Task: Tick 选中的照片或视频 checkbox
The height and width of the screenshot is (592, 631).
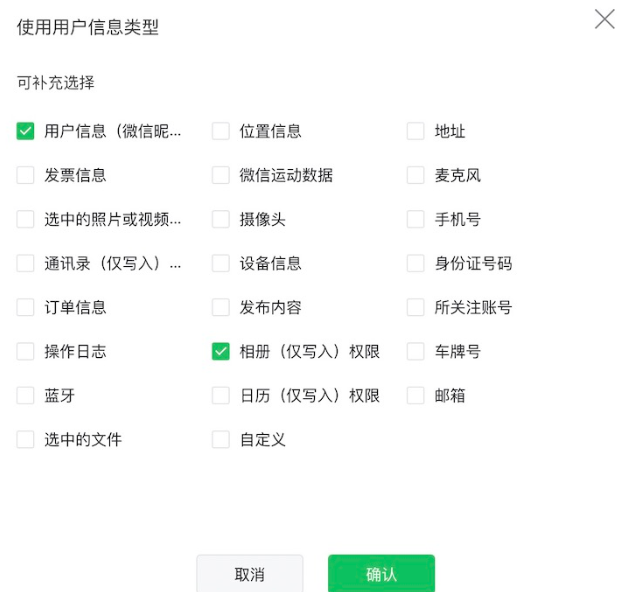Action: coord(26,219)
